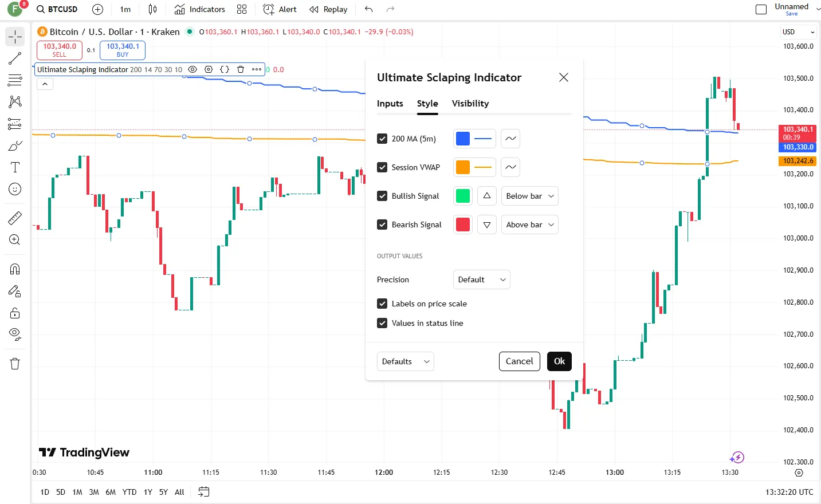Click the Cancel button
This screenshot has width=821, height=504.
pos(519,361)
